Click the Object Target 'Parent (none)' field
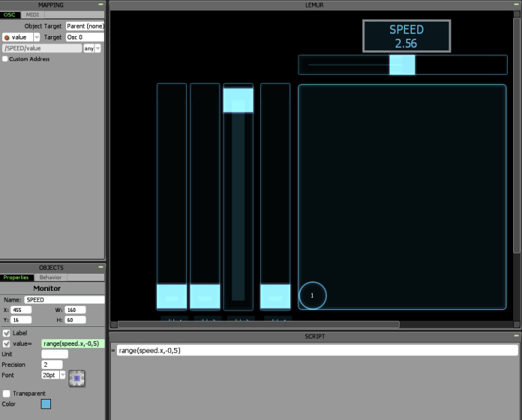 [84, 26]
